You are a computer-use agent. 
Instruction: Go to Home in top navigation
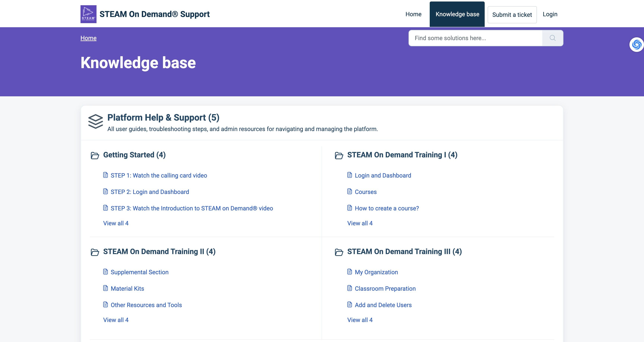click(413, 14)
